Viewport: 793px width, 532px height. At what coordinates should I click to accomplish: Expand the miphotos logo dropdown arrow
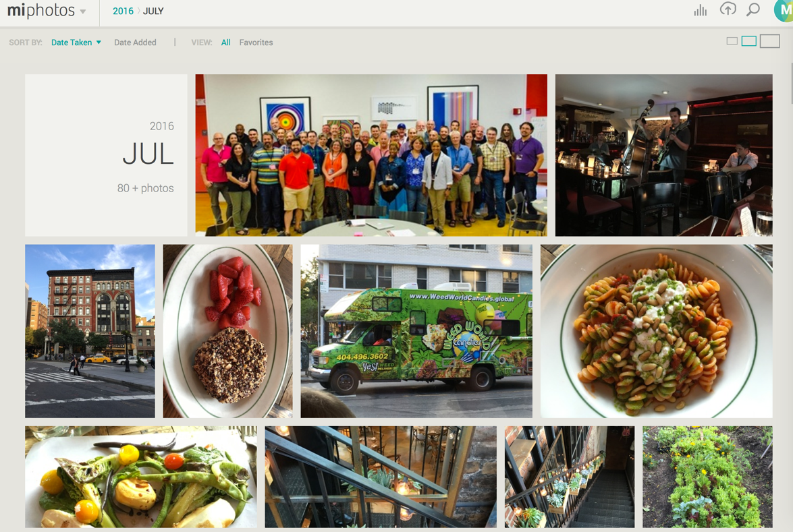click(x=83, y=11)
